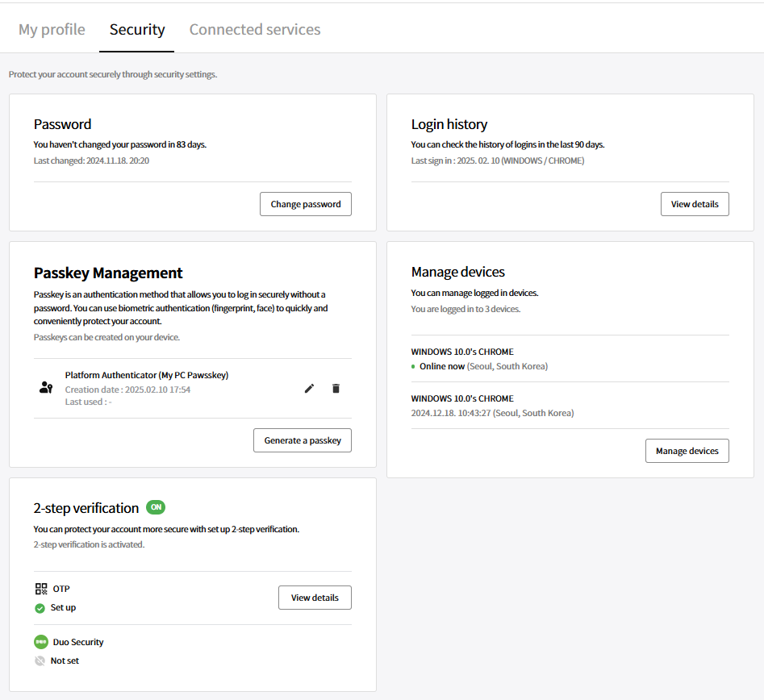This screenshot has width=764, height=700.
Task: Click the Duo Security logo icon
Action: [x=41, y=642]
